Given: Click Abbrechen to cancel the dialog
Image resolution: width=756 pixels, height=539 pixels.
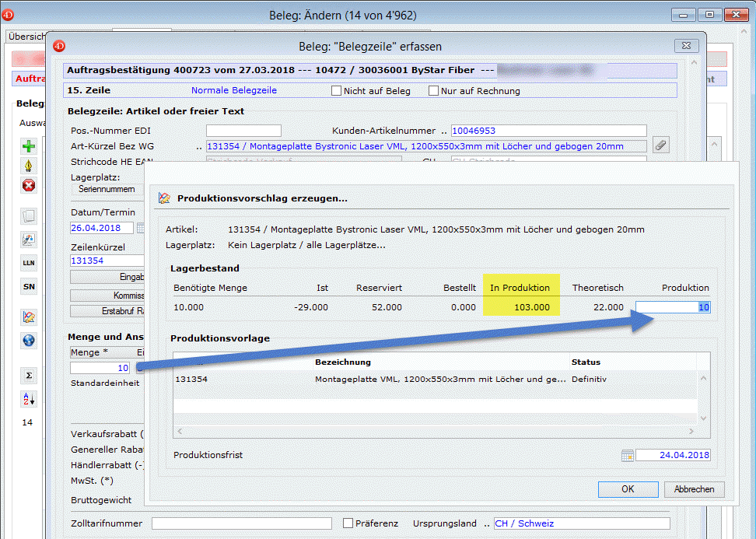Looking at the screenshot, I should pyautogui.click(x=694, y=489).
